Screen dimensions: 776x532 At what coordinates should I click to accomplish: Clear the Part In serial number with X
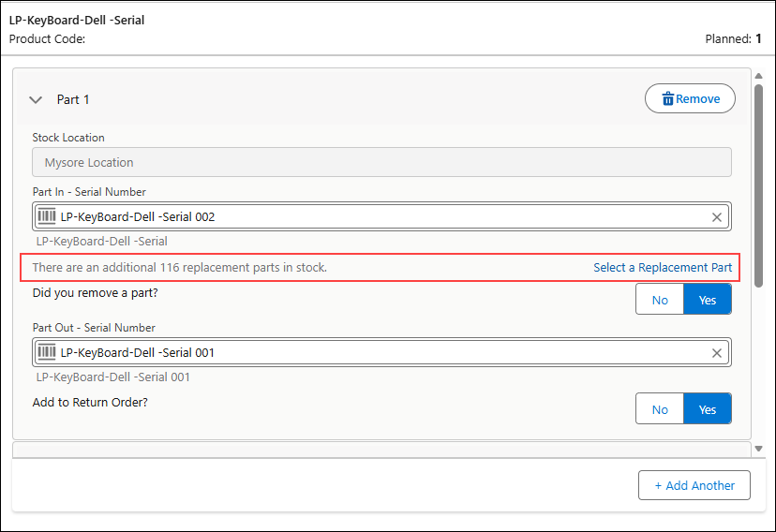click(717, 217)
